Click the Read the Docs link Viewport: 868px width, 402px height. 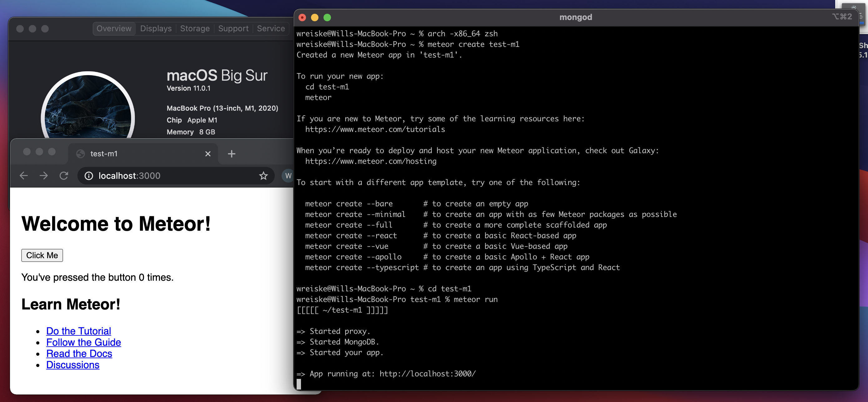pos(79,354)
